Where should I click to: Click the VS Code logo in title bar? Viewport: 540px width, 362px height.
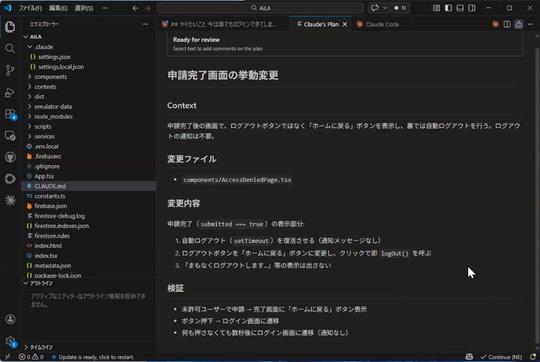tap(7, 8)
